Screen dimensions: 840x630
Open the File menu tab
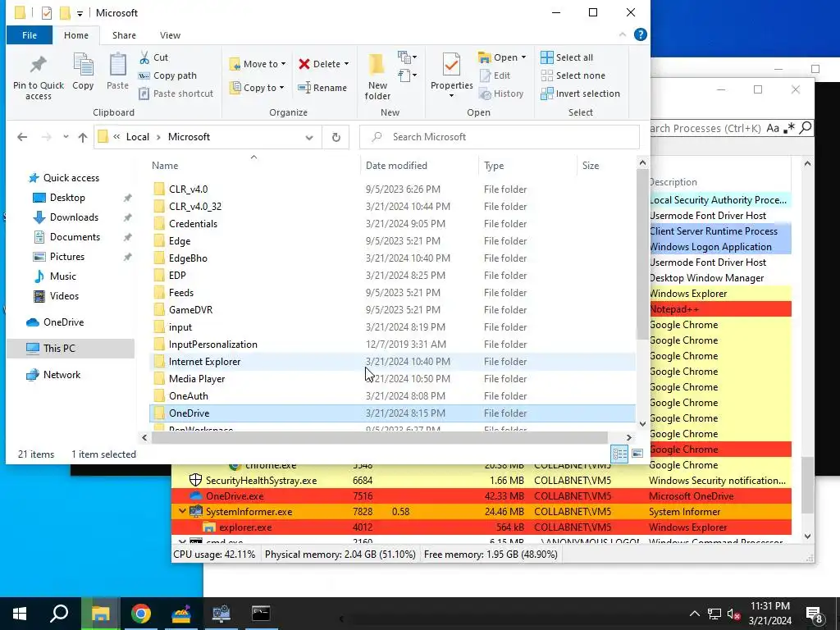30,35
